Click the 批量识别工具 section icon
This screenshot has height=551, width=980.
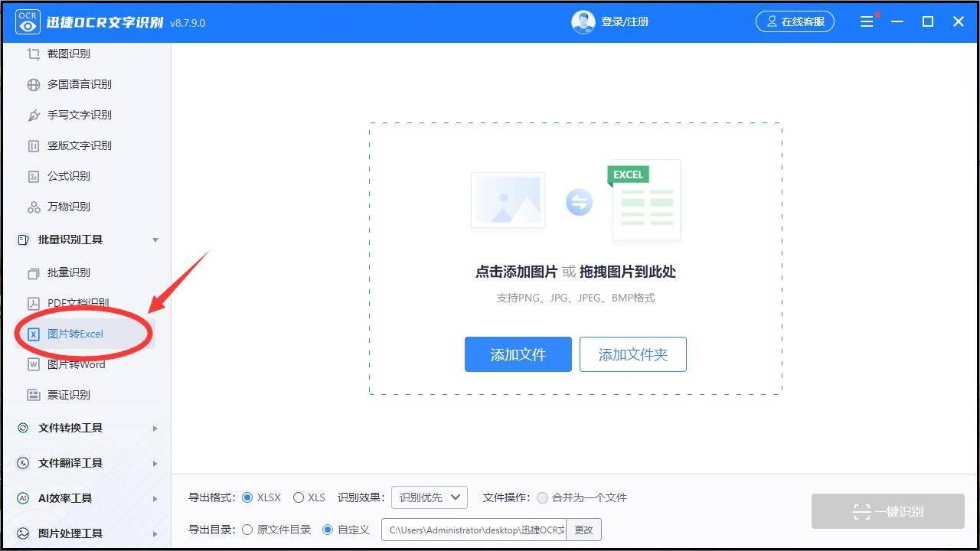click(23, 240)
